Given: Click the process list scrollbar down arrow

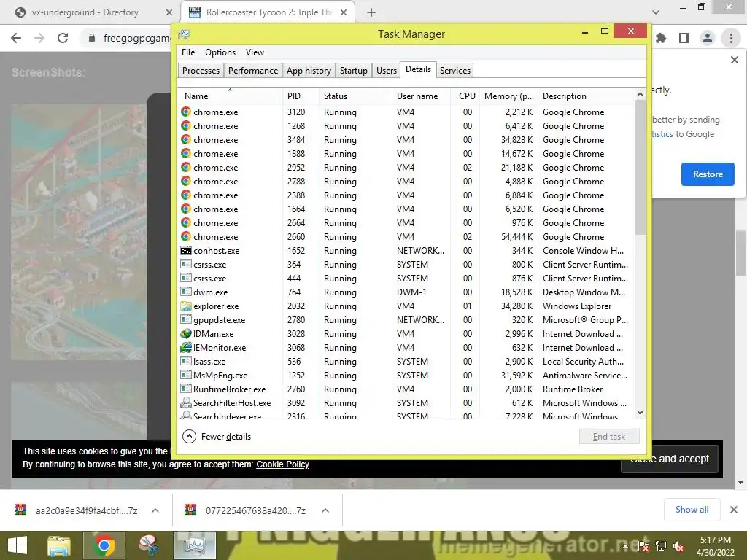Looking at the screenshot, I should click(640, 413).
